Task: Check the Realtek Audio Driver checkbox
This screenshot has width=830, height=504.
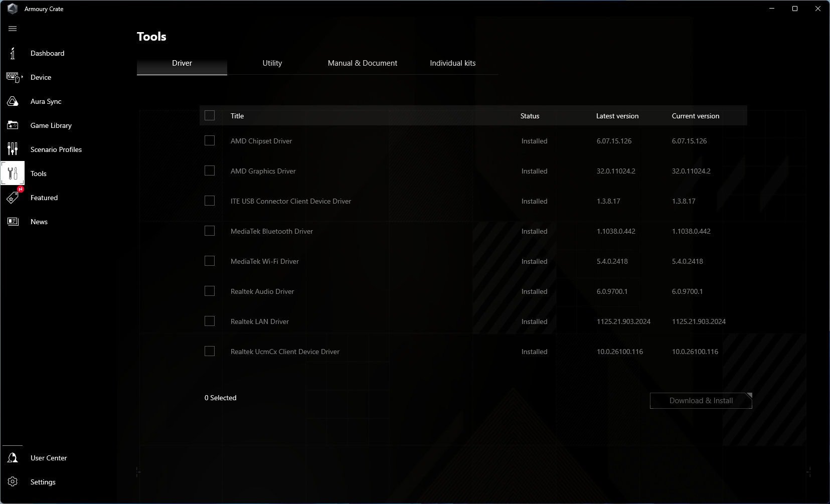Action: click(x=210, y=291)
